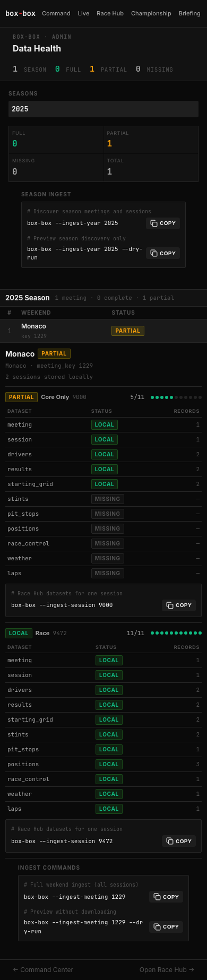The width and height of the screenshot is (207, 980).
Task: Copy the ingest-year 2025 command
Action: (163, 223)
